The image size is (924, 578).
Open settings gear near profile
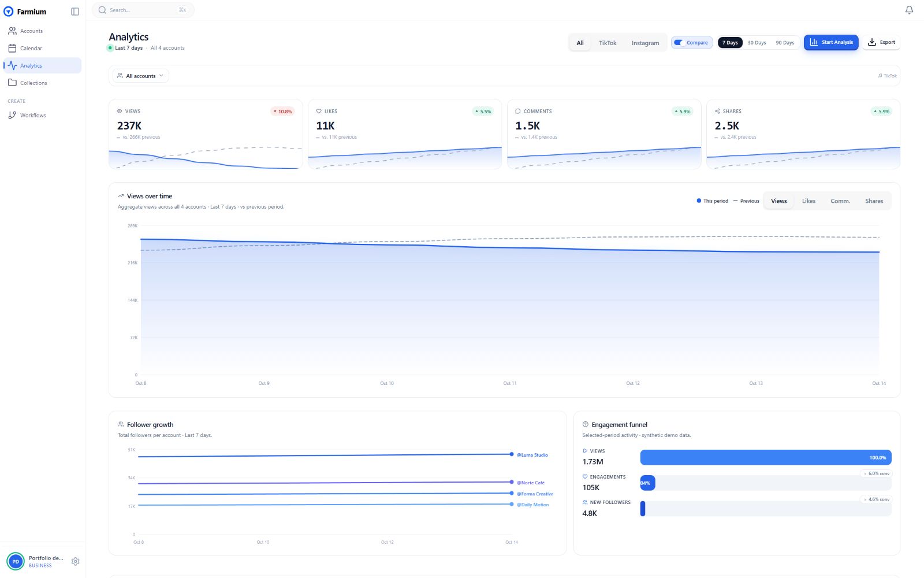[x=75, y=561]
